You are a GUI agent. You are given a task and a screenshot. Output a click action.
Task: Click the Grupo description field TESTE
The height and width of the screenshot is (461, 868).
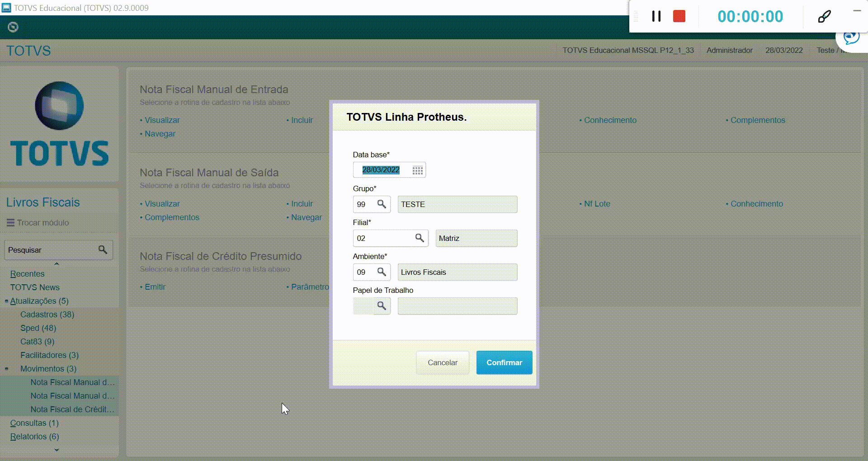coord(458,204)
